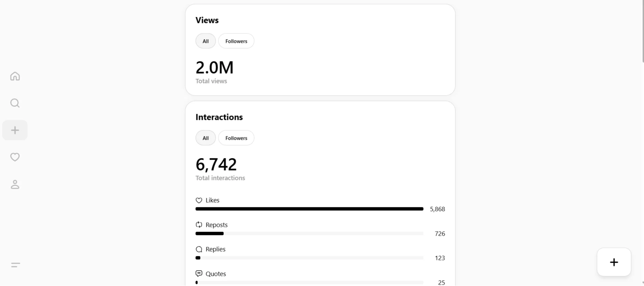The image size is (644, 286).
Task: Click the sidebar create post plus icon
Action: (15, 130)
